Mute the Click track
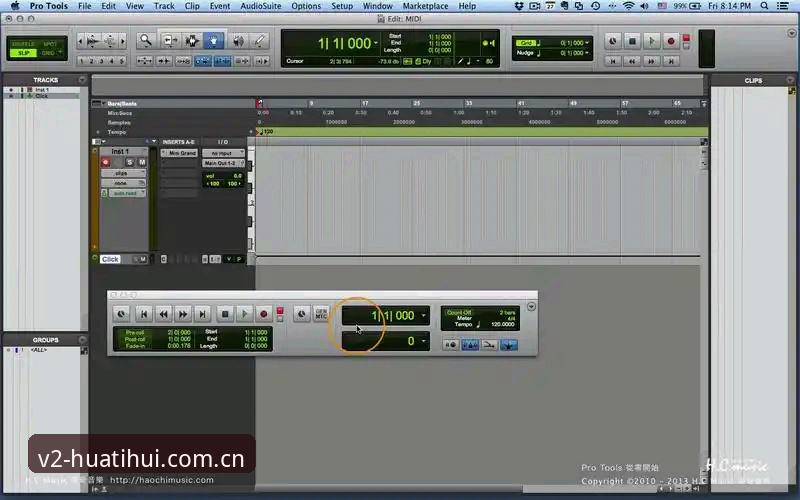 [143, 260]
